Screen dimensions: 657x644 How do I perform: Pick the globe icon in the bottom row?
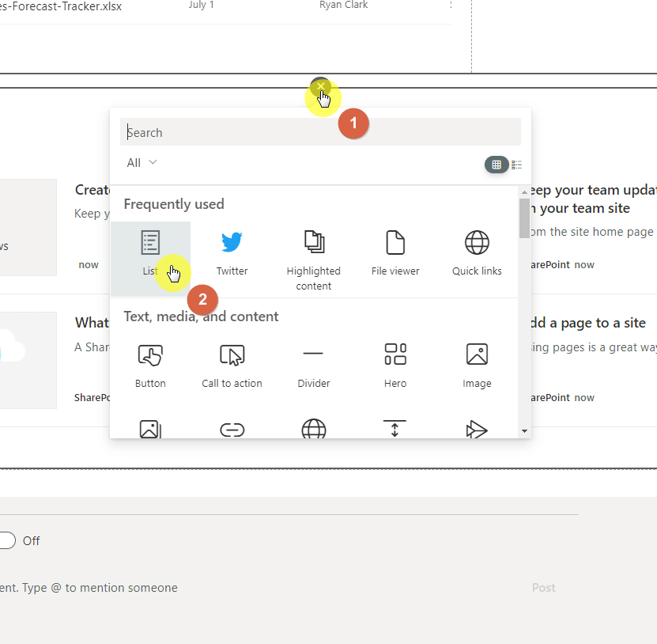click(x=313, y=429)
